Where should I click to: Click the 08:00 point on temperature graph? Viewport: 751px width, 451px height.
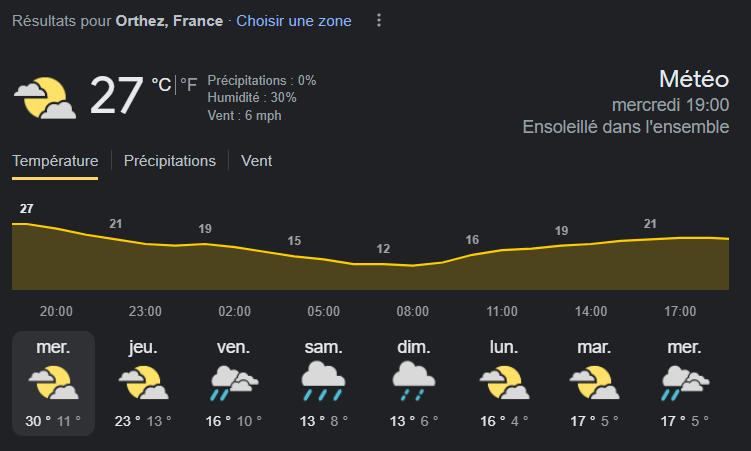coord(413,265)
